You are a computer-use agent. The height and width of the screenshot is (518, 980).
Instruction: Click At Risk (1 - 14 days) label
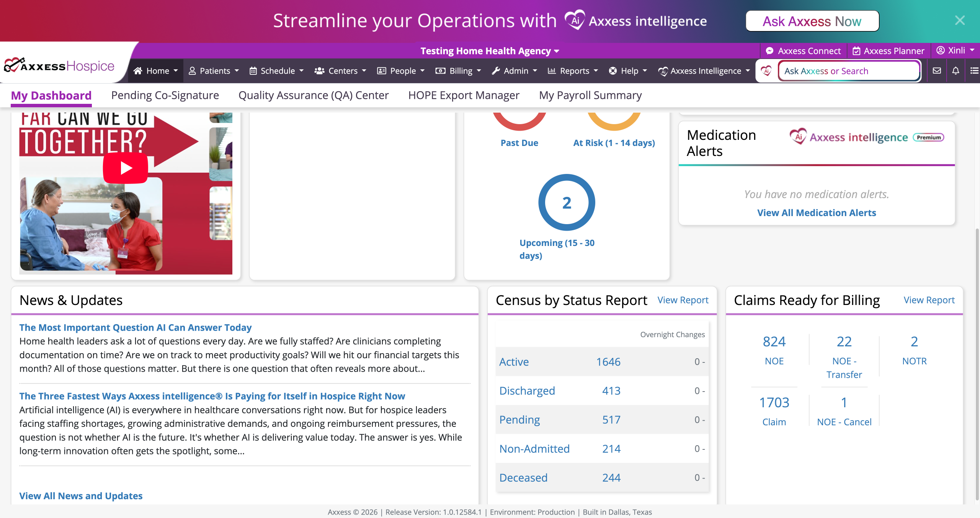tap(614, 143)
